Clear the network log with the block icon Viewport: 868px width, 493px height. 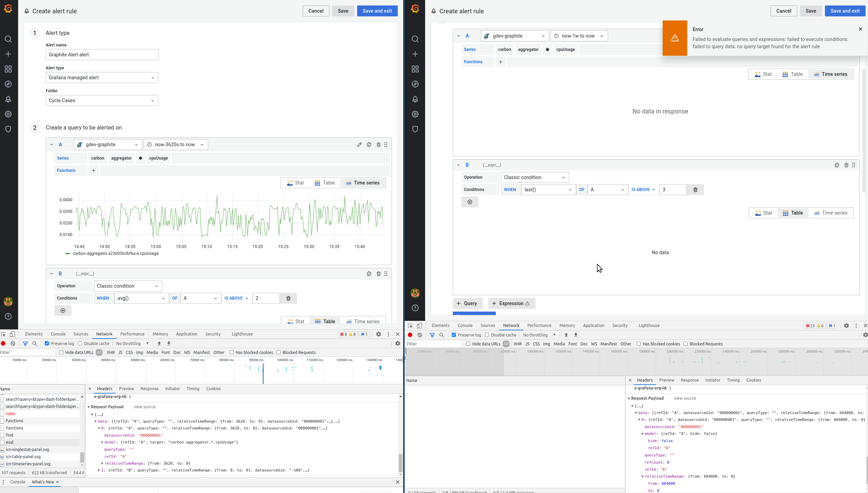click(x=13, y=343)
